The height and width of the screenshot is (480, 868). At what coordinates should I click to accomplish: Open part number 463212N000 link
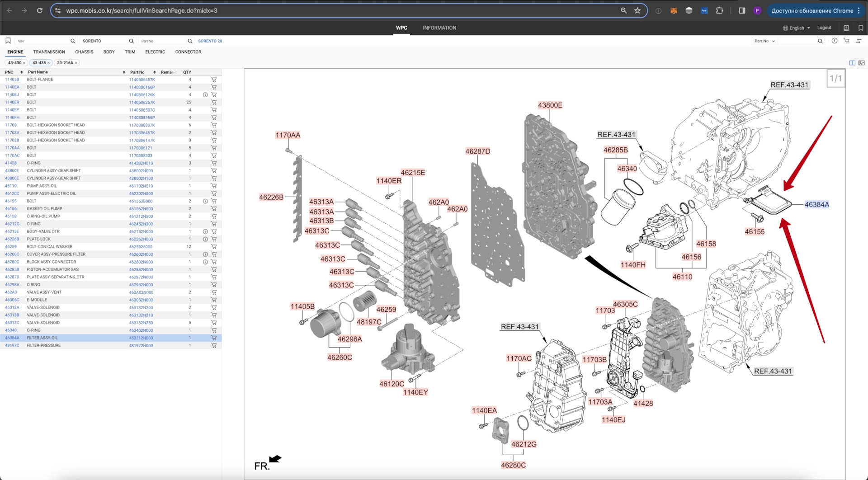click(141, 338)
